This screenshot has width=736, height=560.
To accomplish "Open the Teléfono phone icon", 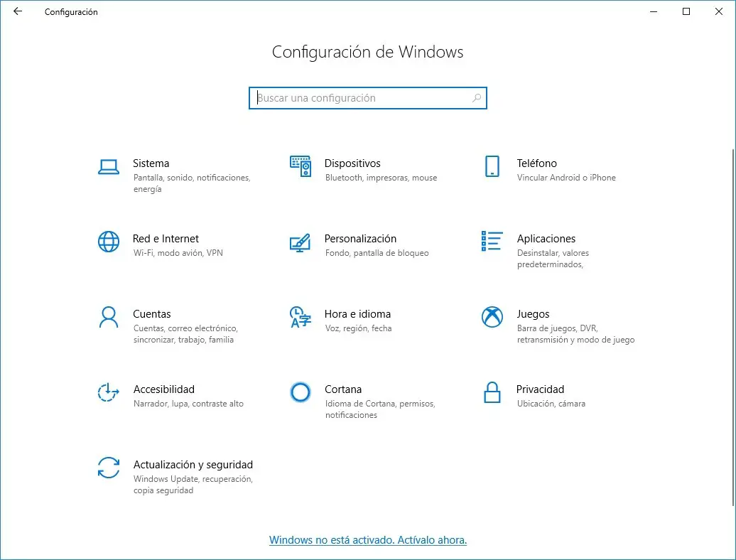I will coord(492,166).
